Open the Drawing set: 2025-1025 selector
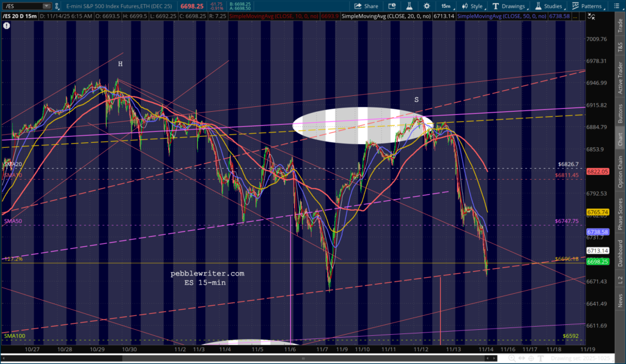 point(581,359)
